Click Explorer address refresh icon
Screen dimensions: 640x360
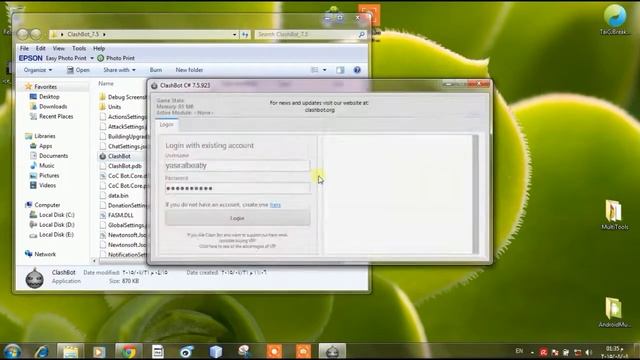[x=245, y=35]
